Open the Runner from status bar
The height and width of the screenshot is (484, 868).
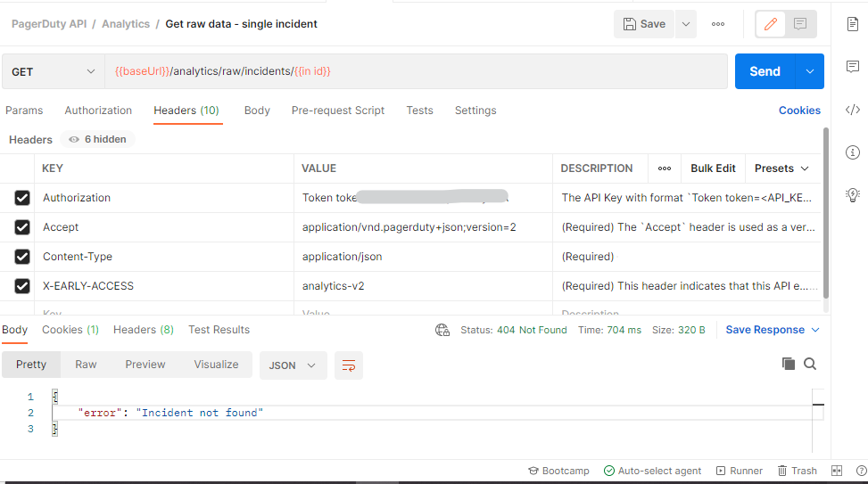click(739, 471)
